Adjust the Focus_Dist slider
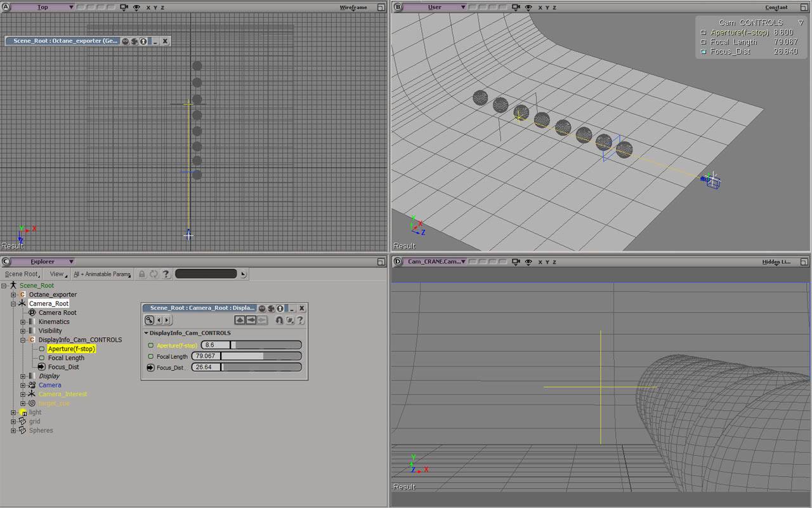The image size is (812, 508). coord(261,367)
